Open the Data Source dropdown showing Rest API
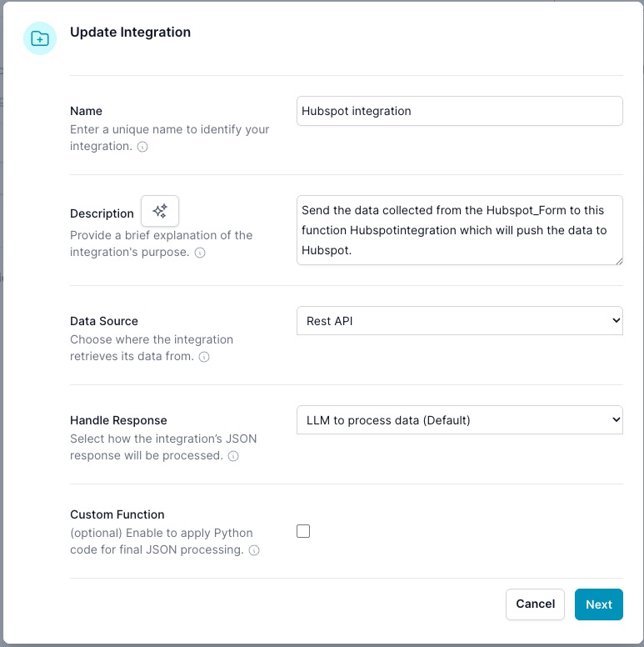Screen dimensions: 644x647 coord(459,321)
